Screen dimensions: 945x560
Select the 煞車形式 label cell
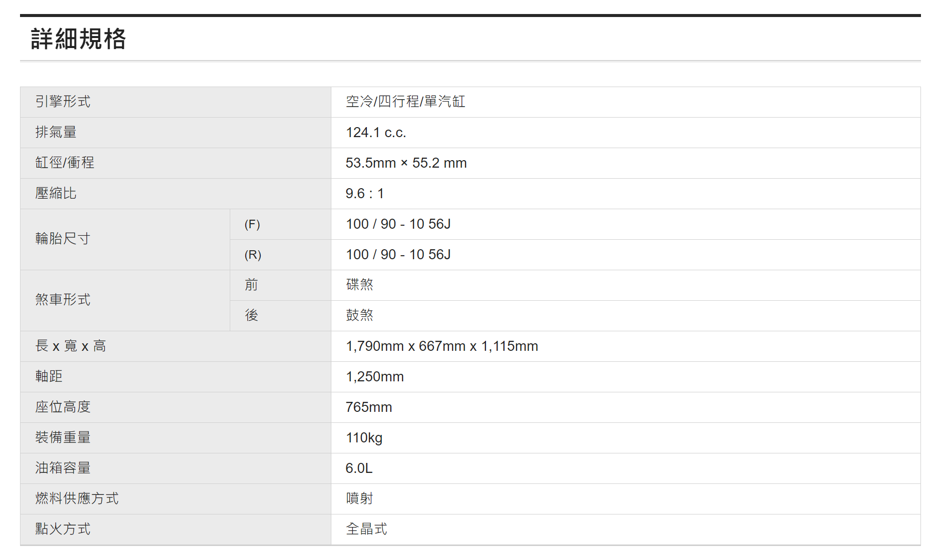[63, 300]
